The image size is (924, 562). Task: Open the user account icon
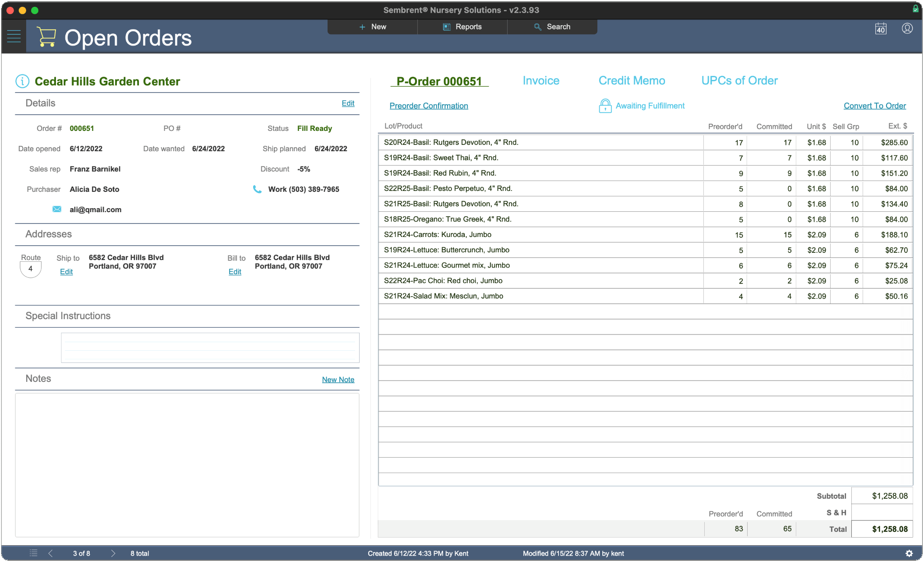click(907, 28)
